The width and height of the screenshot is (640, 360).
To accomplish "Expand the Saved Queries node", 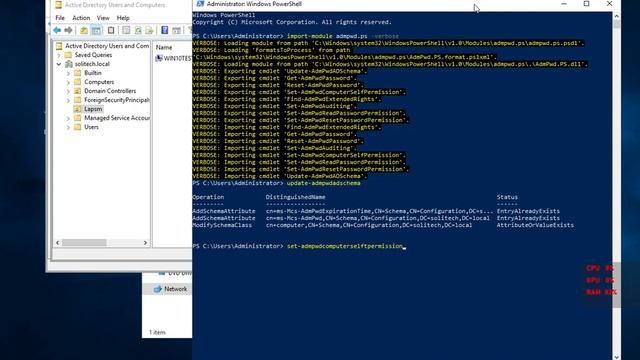I will (59, 55).
